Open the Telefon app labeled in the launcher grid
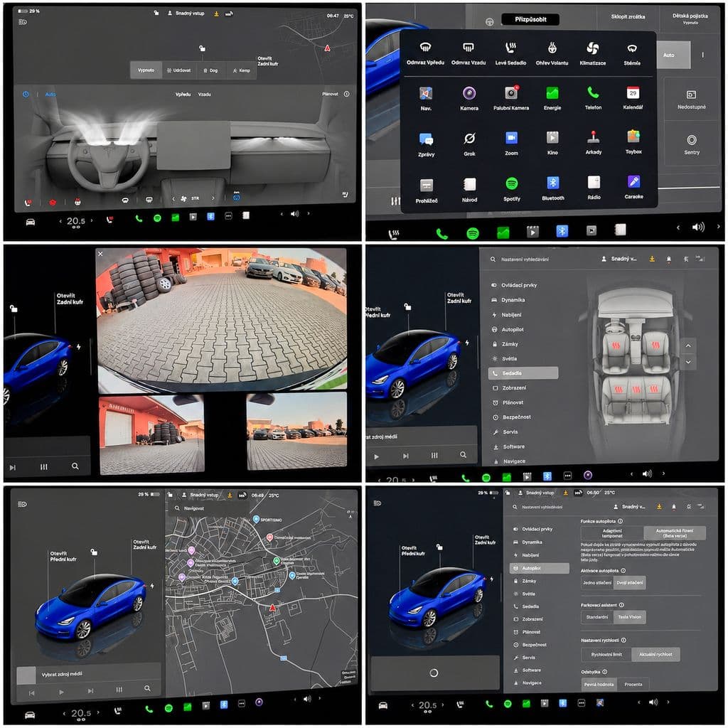The image size is (728, 728). tap(593, 98)
